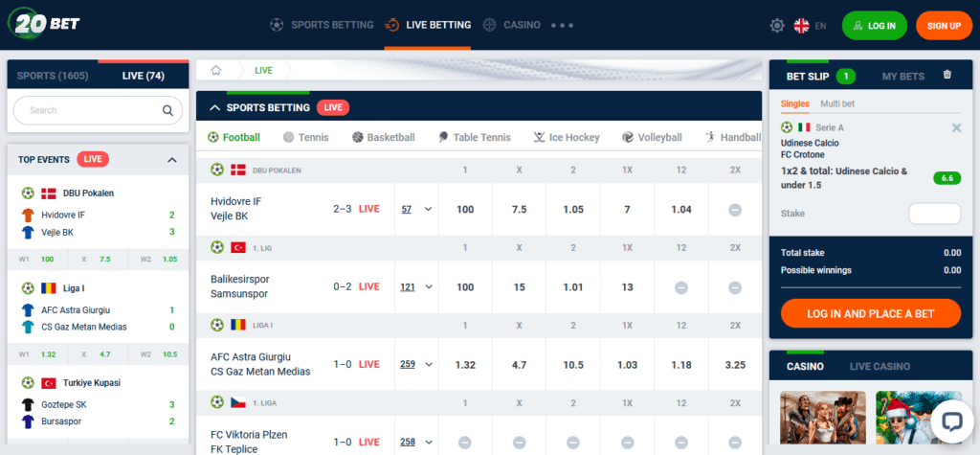Expand markets for FC Viktoria Plzen match
This screenshot has height=455, width=980.
click(x=428, y=442)
